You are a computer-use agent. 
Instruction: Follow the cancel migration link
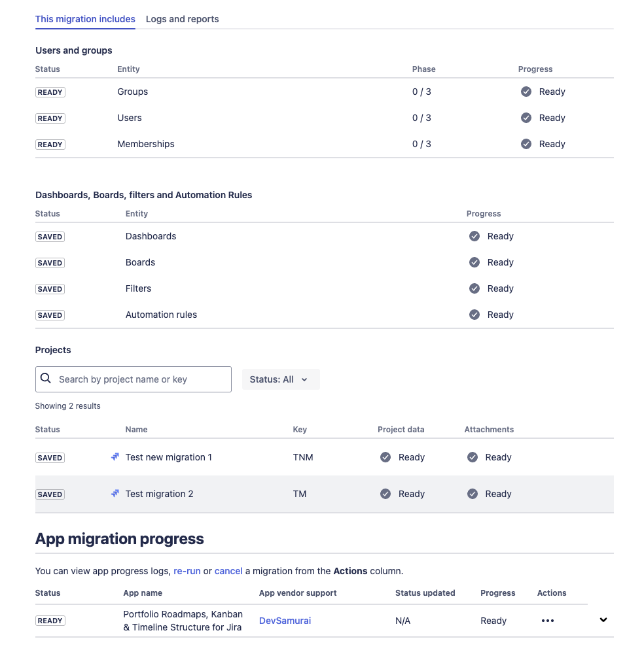228,571
